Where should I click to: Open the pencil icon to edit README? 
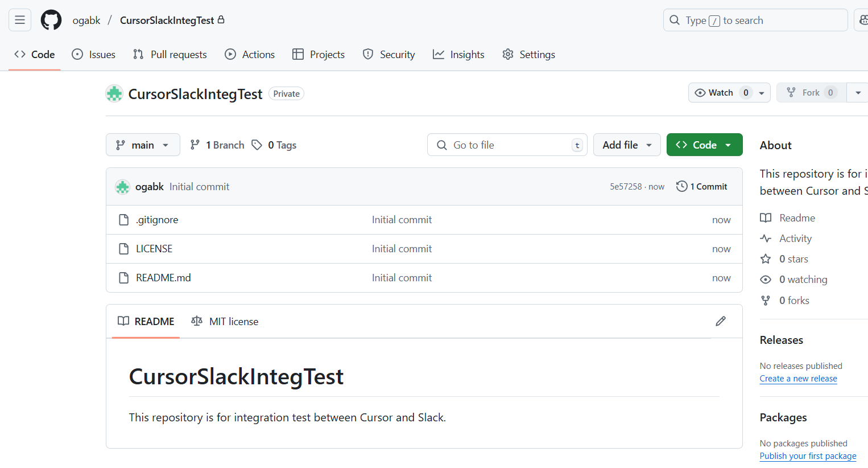[721, 321]
